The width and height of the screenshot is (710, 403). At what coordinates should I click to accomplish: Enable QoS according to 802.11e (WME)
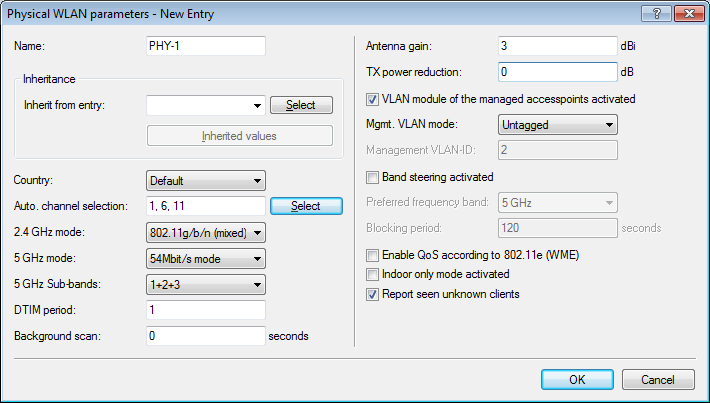[x=374, y=255]
